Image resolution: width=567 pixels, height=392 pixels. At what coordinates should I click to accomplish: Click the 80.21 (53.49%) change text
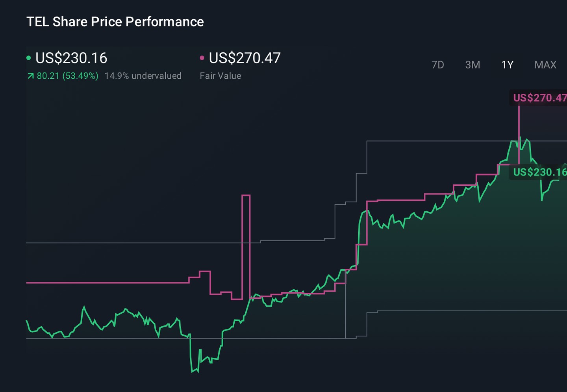(x=67, y=76)
